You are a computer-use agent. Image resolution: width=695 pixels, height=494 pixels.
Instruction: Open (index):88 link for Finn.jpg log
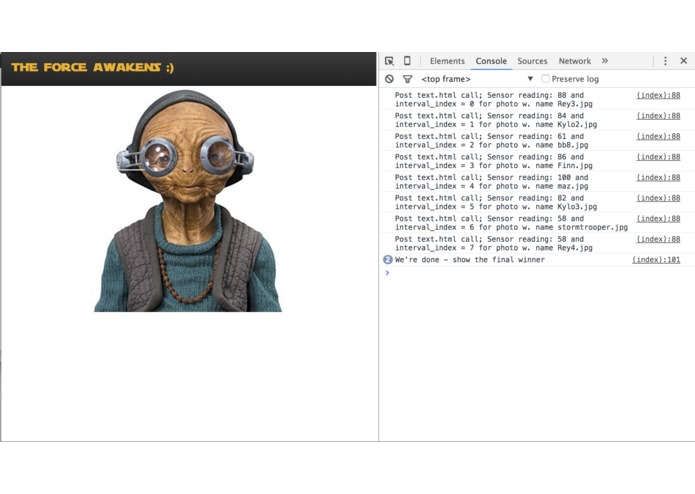coord(658,157)
